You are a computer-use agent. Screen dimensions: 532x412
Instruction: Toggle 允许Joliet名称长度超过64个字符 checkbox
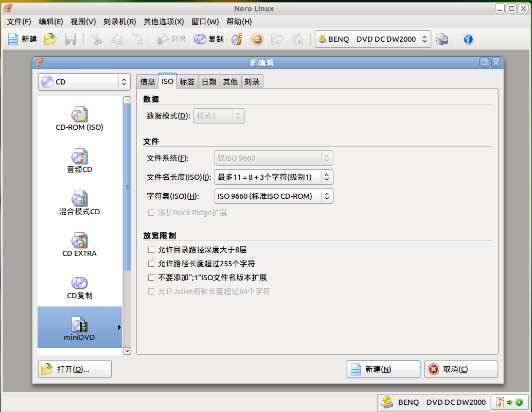point(151,292)
